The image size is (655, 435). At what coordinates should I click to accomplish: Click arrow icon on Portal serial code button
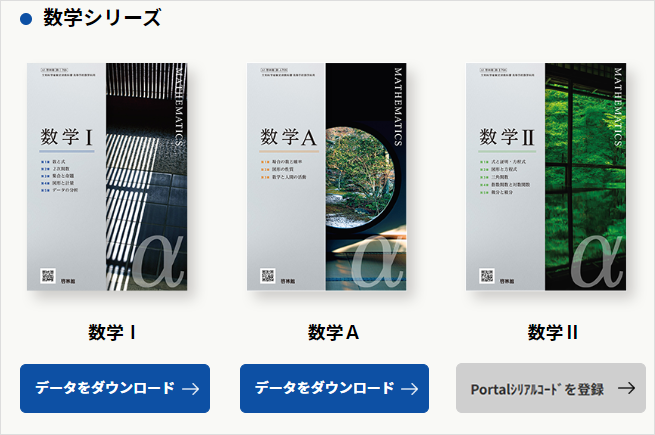pos(627,388)
